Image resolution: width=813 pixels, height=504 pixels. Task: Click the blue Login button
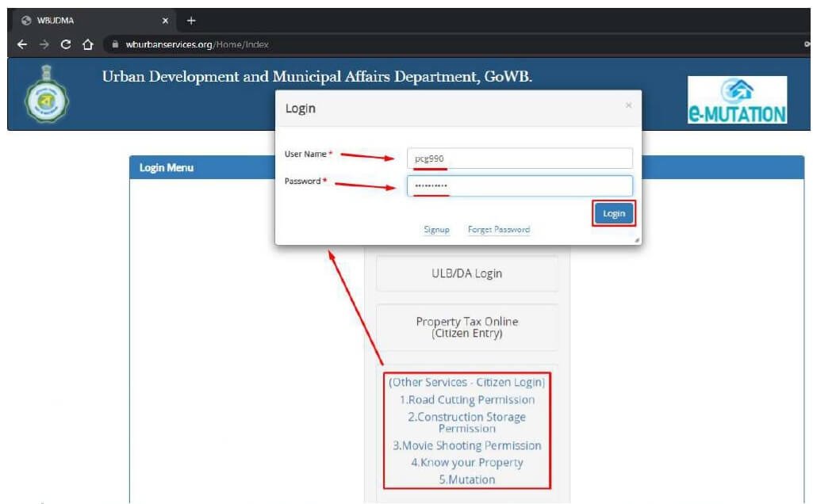click(614, 213)
